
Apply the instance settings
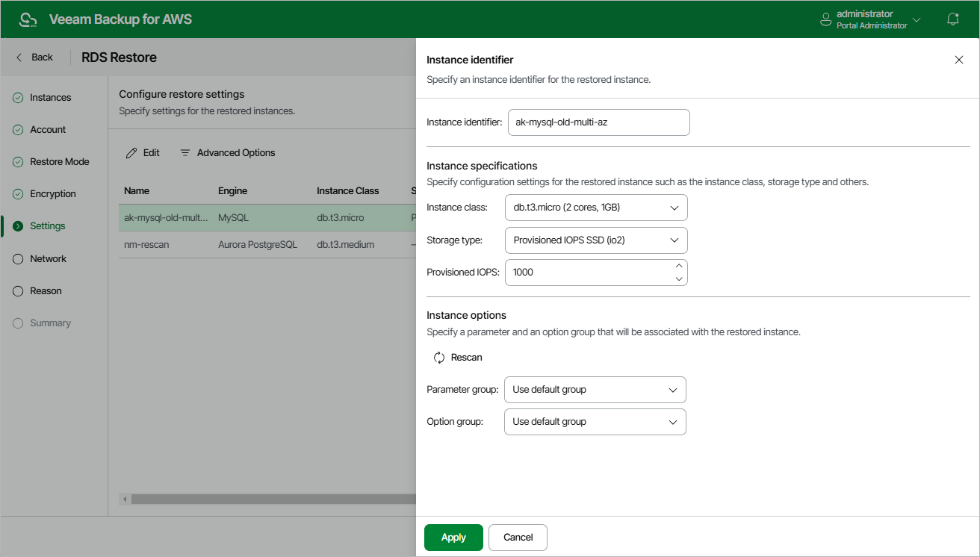pyautogui.click(x=453, y=538)
